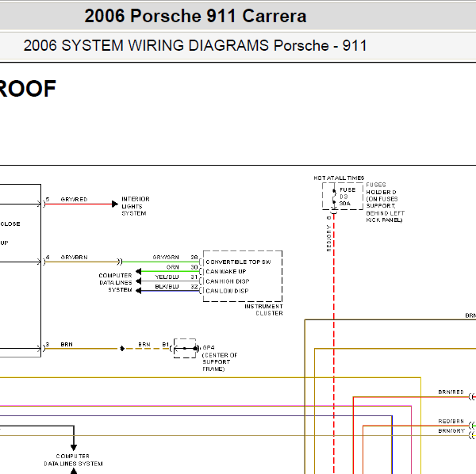Click the 'ROOF' diagram heading

pyautogui.click(x=27, y=89)
